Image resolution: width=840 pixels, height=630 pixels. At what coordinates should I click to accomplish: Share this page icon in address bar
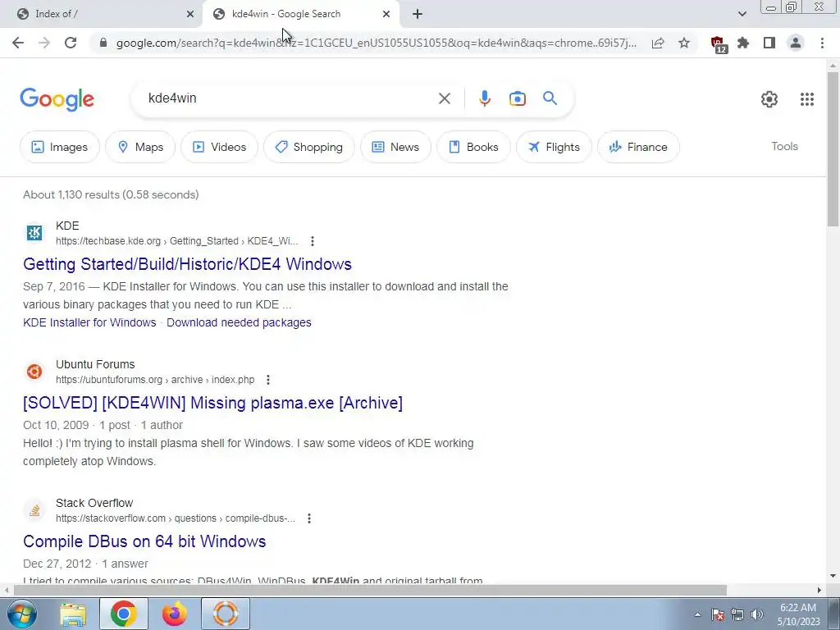[658, 43]
